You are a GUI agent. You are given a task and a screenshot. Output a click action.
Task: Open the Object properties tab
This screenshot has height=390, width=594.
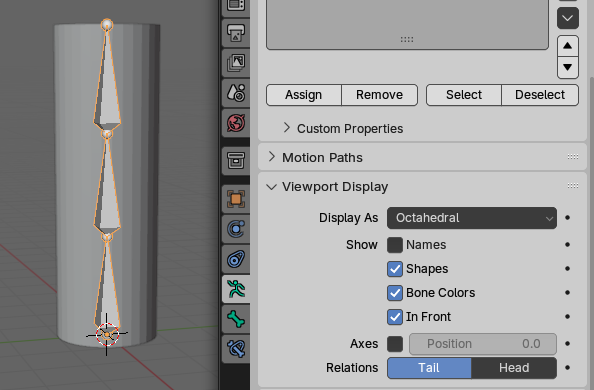236,199
